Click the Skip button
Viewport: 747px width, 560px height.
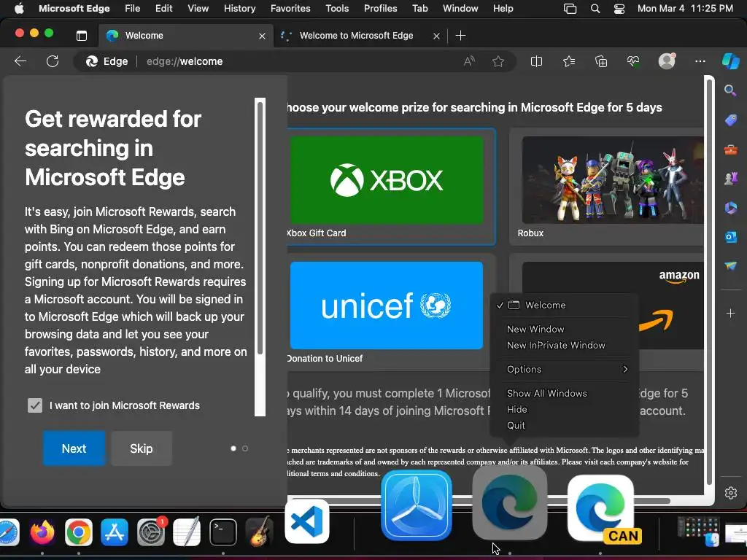point(142,448)
